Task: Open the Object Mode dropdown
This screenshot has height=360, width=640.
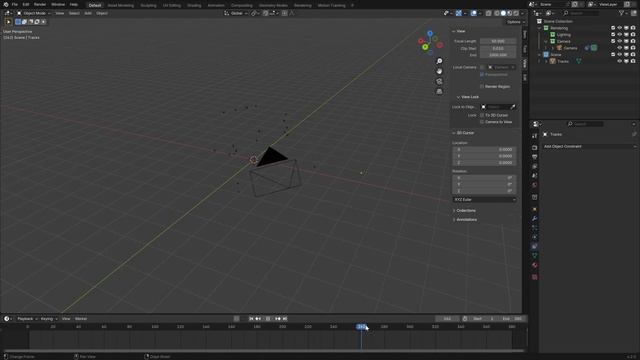Action: [x=33, y=13]
